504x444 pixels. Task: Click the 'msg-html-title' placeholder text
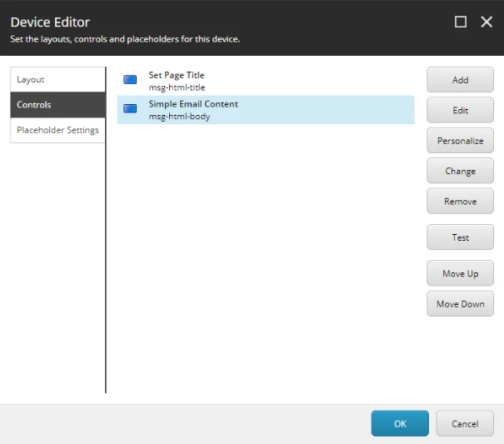point(177,87)
